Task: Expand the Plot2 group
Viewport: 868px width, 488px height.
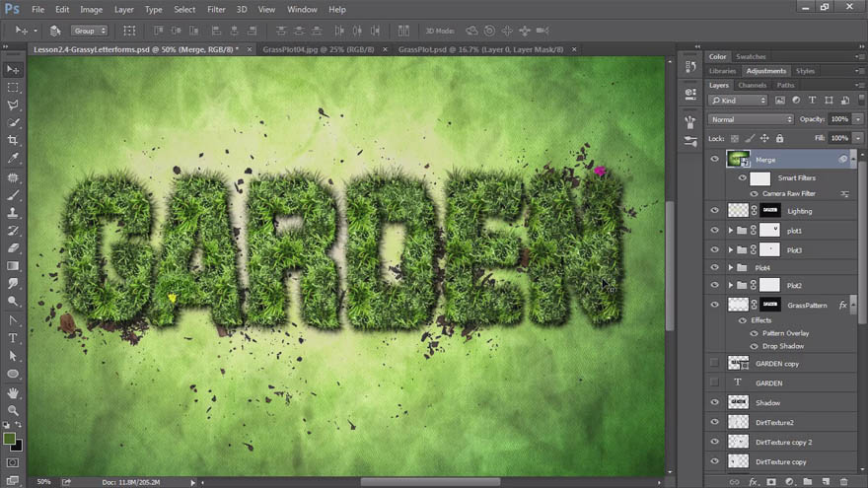Action: tap(731, 286)
